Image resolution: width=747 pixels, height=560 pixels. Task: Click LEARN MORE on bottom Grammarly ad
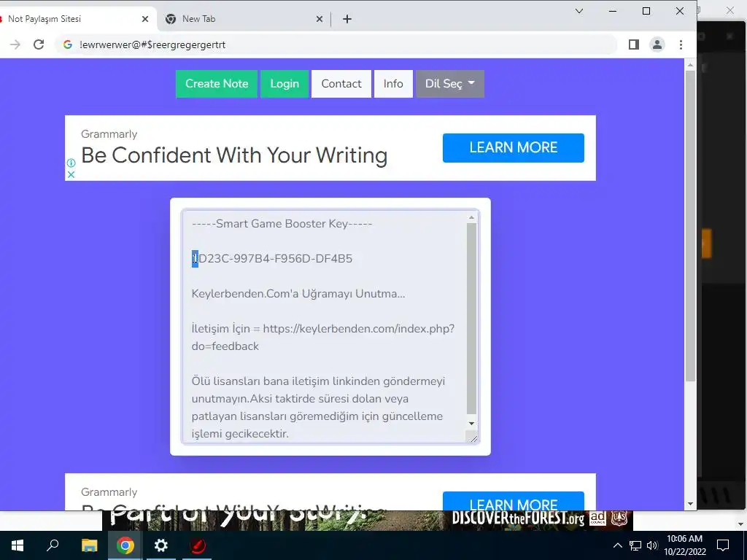[513, 501]
